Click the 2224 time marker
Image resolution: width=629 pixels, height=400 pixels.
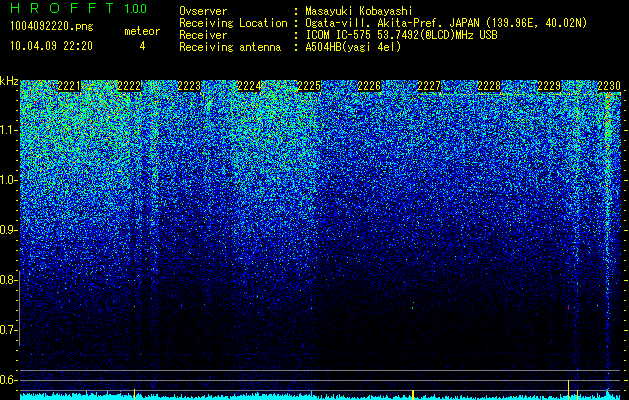click(x=249, y=86)
